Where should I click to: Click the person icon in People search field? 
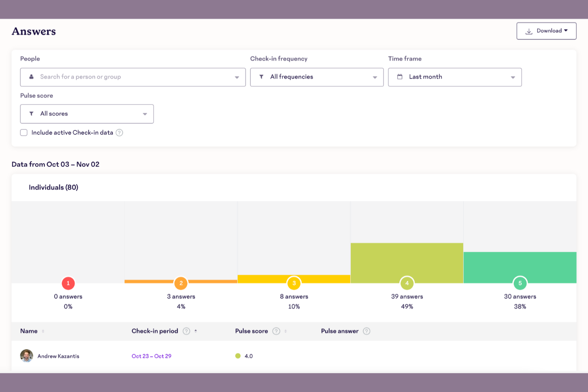[x=31, y=77]
